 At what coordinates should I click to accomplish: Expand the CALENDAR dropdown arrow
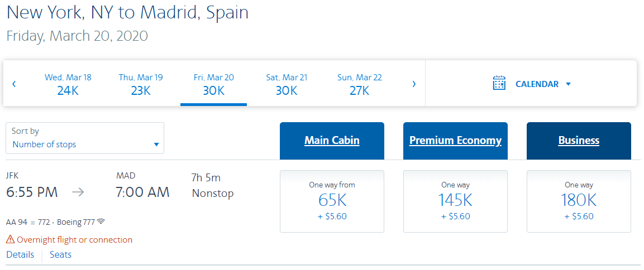(569, 84)
